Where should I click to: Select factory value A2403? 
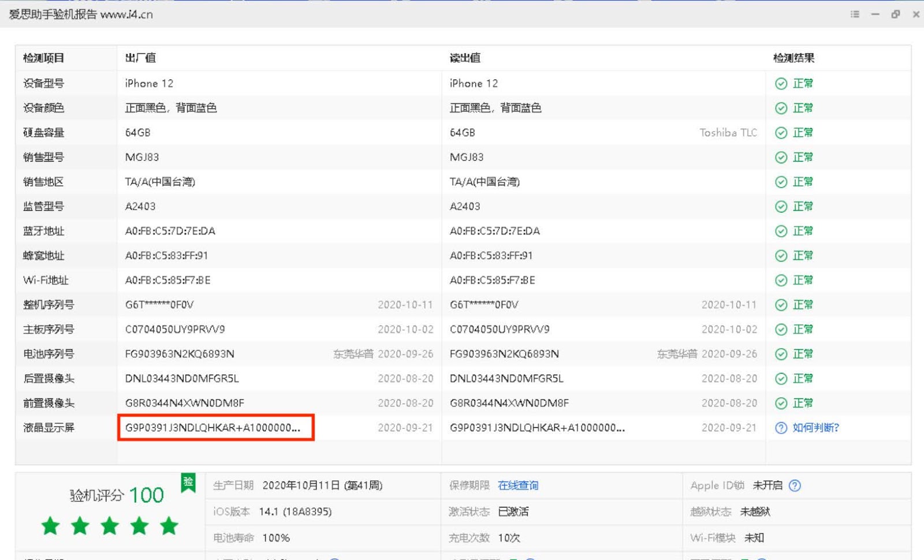click(140, 207)
